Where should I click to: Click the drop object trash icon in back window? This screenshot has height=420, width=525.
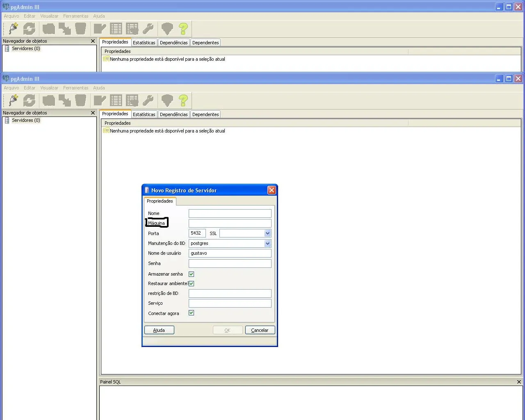[80, 28]
